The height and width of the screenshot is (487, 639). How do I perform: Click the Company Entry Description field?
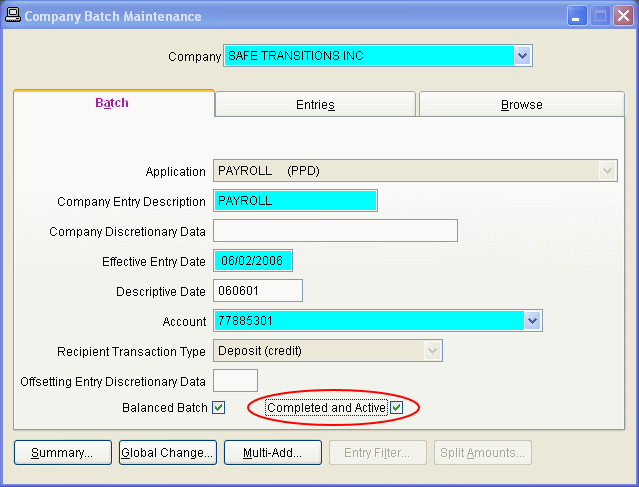[x=295, y=201]
